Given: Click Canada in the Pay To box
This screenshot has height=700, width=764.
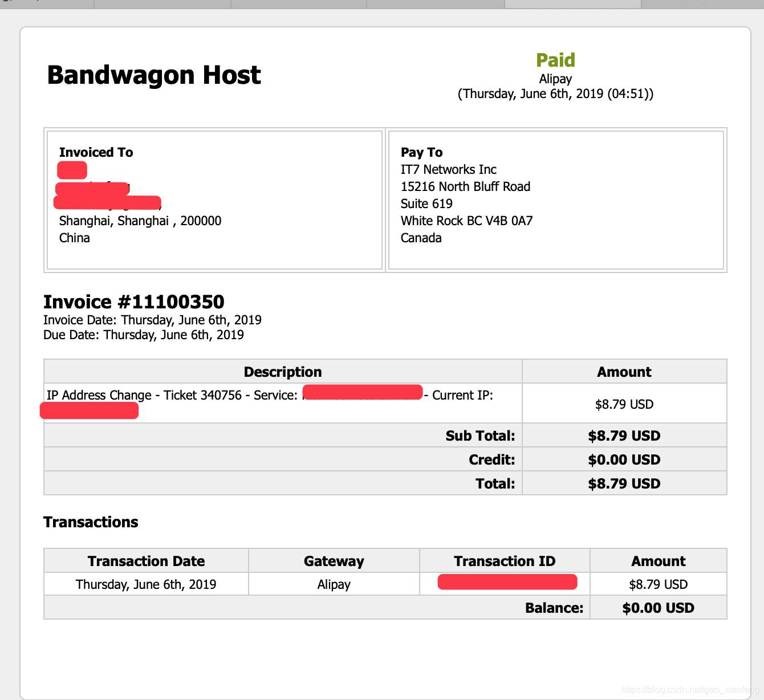Looking at the screenshot, I should [x=421, y=238].
